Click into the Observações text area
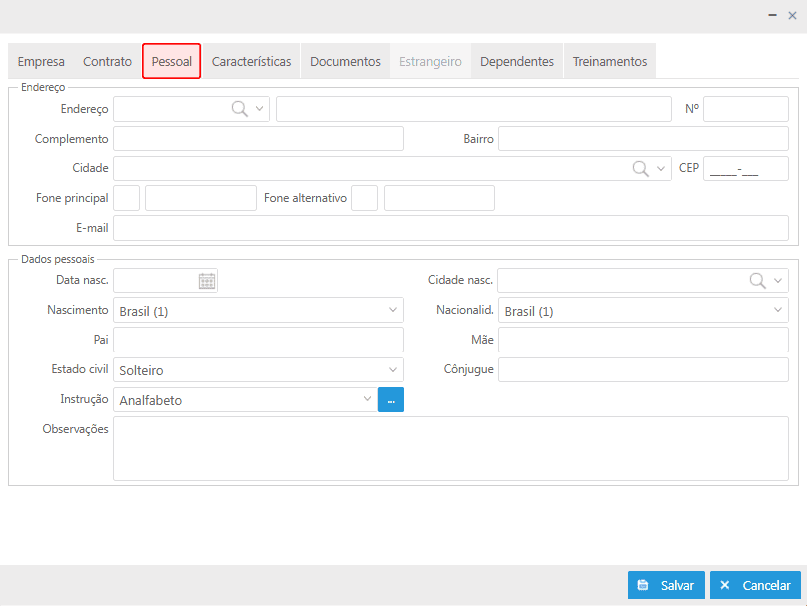807x606 pixels. (x=451, y=448)
